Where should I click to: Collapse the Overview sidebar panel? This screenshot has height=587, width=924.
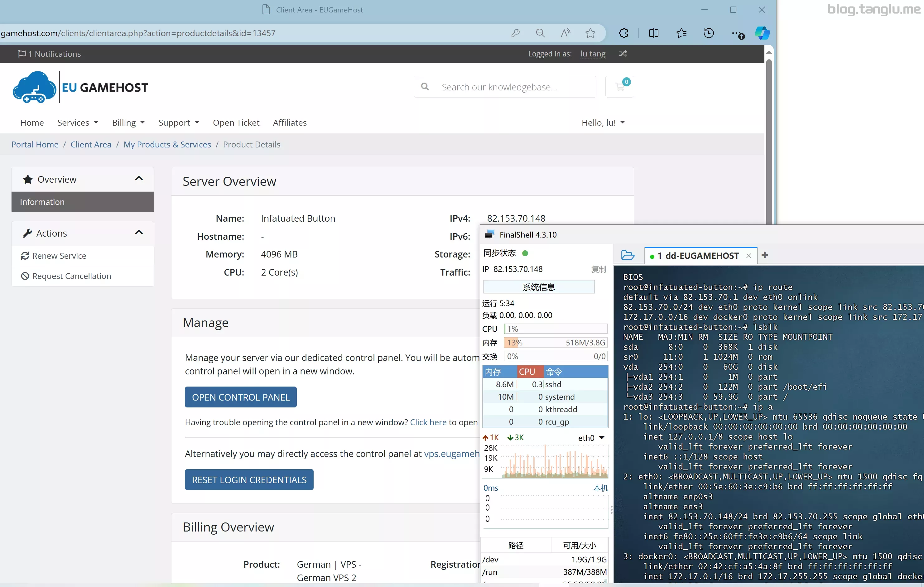[x=139, y=178]
